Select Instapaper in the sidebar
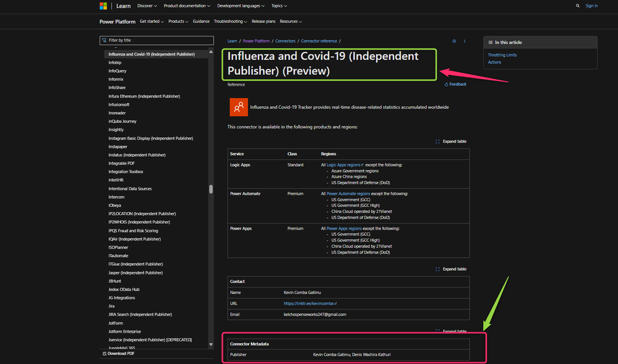Screen dimensions: 618x364 pyautogui.click(x=118, y=146)
